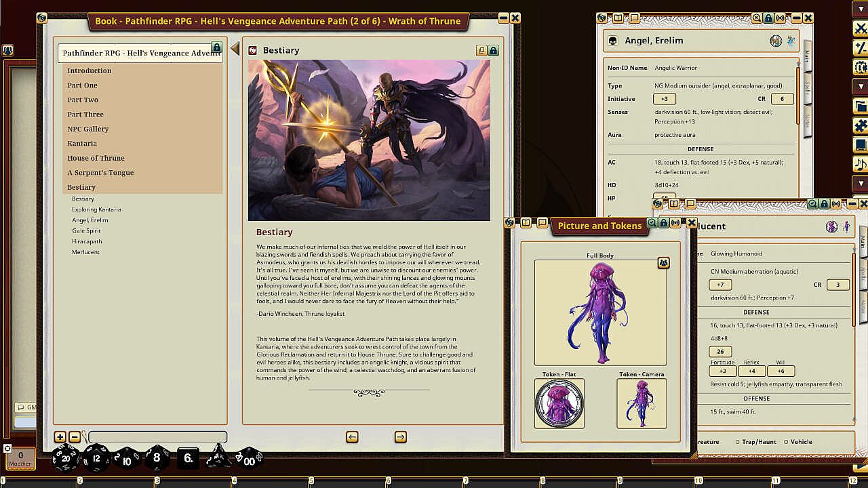868x488 pixels.
Task: Open the stacked folders sidebar icon
Action: (x=861, y=106)
